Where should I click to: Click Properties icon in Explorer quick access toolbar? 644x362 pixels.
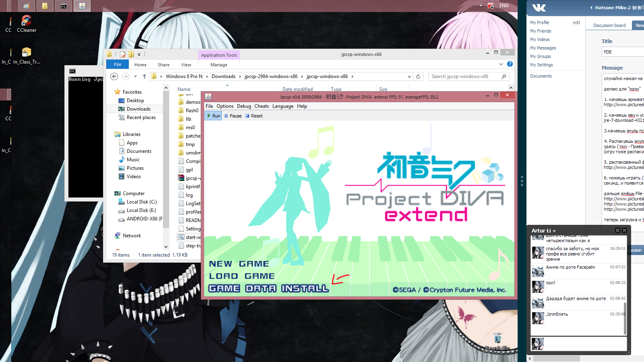pos(123,54)
